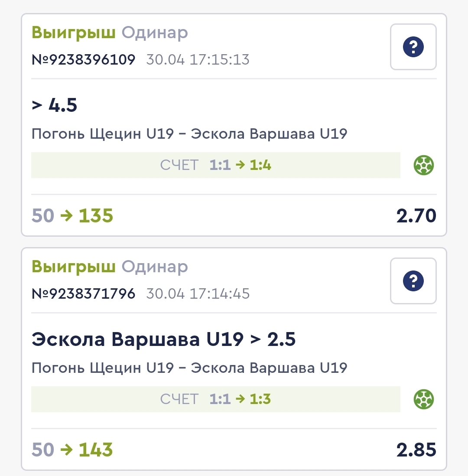Click the 2.70 odds value
This screenshot has width=468, height=476.
[416, 215]
